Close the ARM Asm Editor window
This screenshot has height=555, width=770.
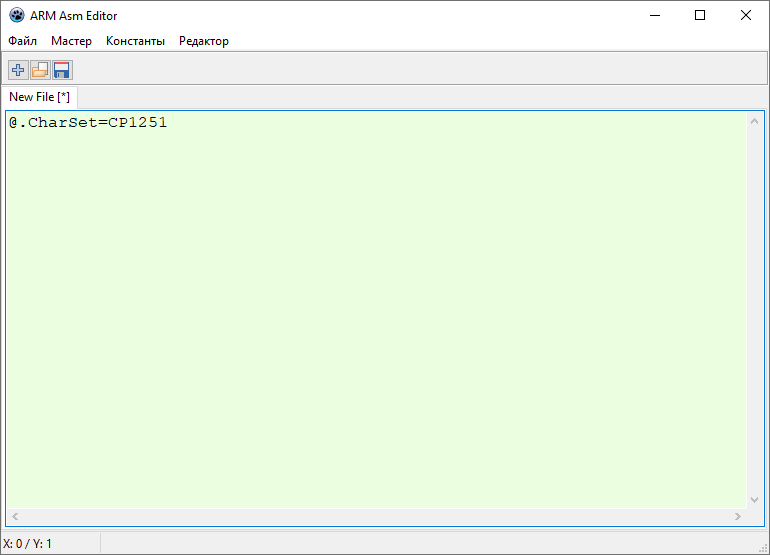[745, 16]
